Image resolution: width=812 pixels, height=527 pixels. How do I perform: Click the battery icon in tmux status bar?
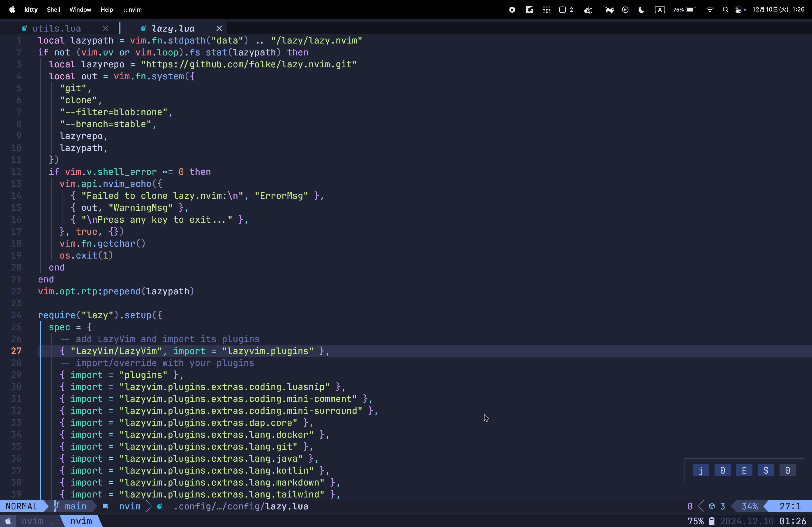pos(712,521)
